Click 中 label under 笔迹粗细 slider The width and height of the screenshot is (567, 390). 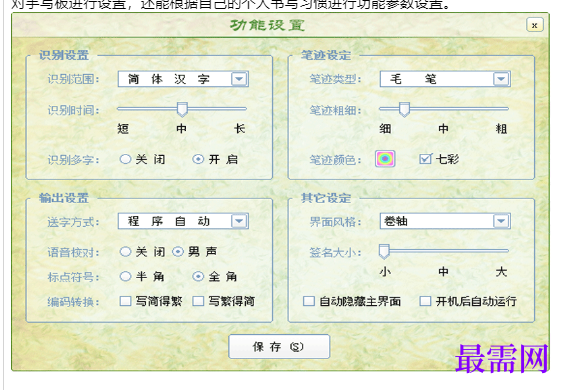point(443,128)
